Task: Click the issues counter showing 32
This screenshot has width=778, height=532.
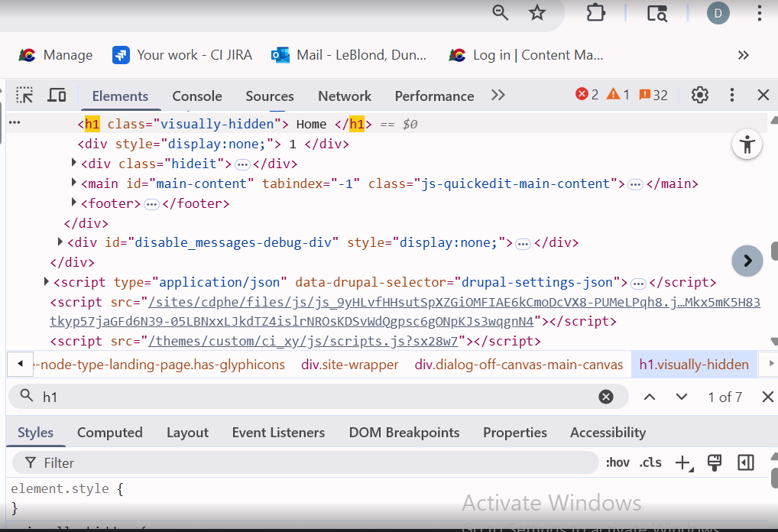Action: [x=653, y=94]
